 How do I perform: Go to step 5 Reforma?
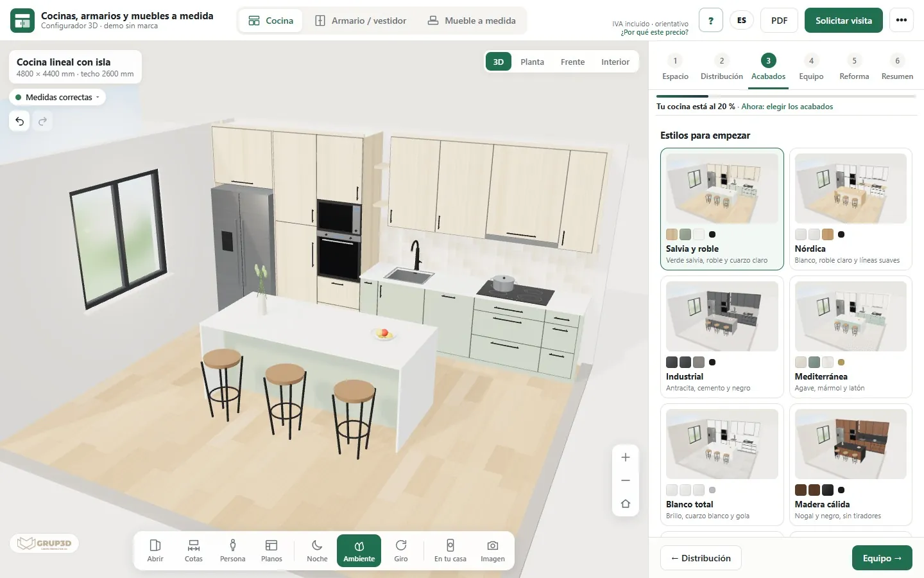(854, 67)
